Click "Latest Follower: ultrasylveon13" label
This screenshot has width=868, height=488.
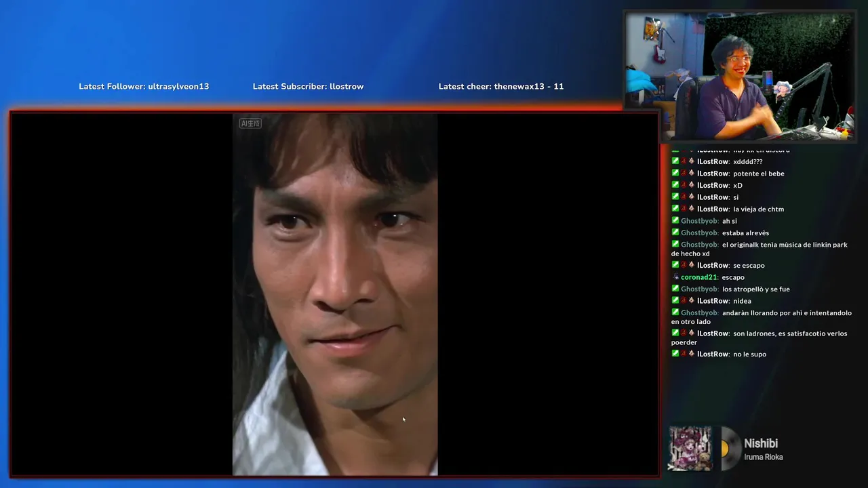(x=144, y=87)
